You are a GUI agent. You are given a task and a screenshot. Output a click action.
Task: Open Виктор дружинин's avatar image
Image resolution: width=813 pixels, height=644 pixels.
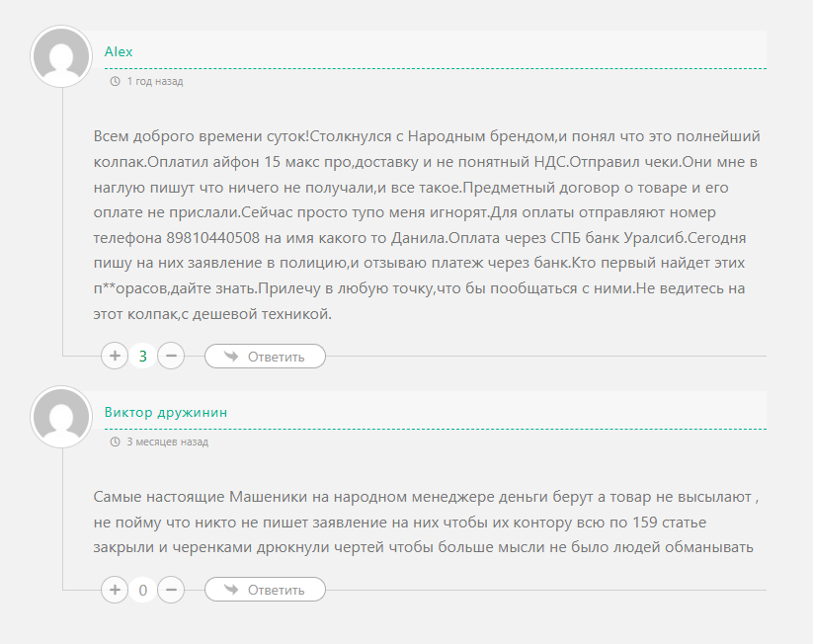coord(62,417)
